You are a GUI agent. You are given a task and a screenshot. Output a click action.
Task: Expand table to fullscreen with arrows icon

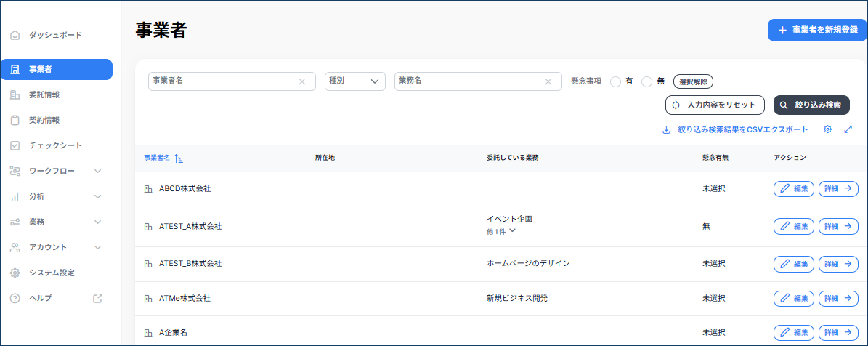[x=848, y=129]
